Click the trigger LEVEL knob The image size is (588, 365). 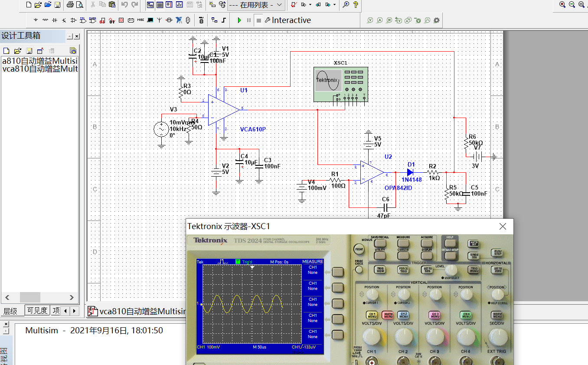click(451, 270)
